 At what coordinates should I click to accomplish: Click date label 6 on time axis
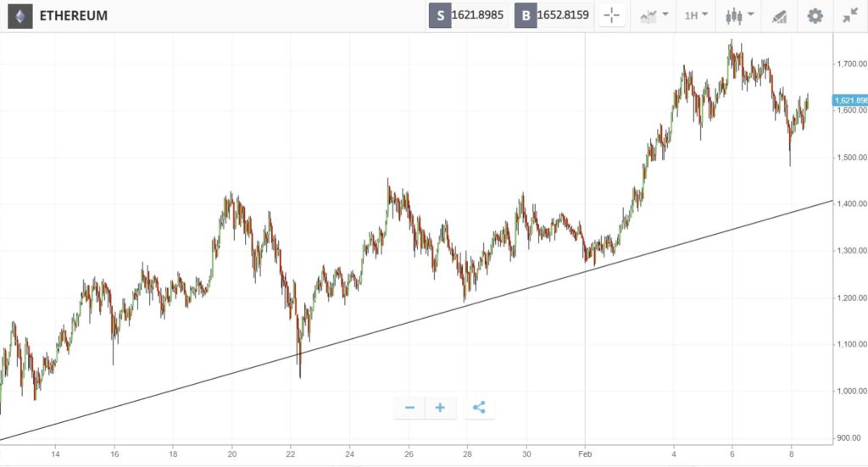pyautogui.click(x=732, y=454)
